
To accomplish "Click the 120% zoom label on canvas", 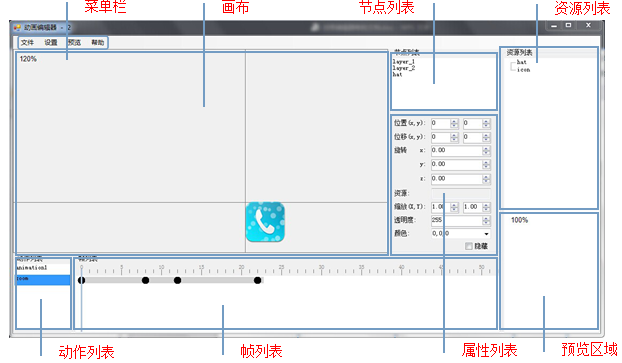I will 28,59.
